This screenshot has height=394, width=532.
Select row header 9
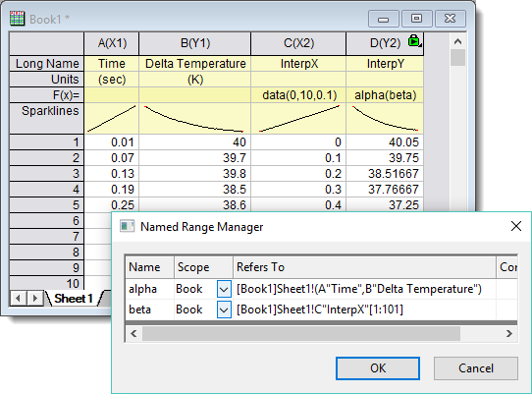[x=47, y=267]
